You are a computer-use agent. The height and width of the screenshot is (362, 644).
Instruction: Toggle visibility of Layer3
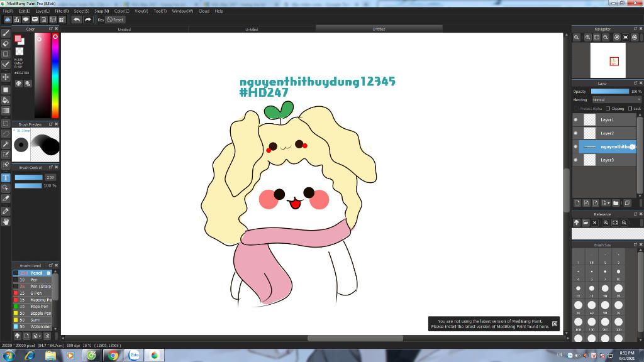click(575, 160)
